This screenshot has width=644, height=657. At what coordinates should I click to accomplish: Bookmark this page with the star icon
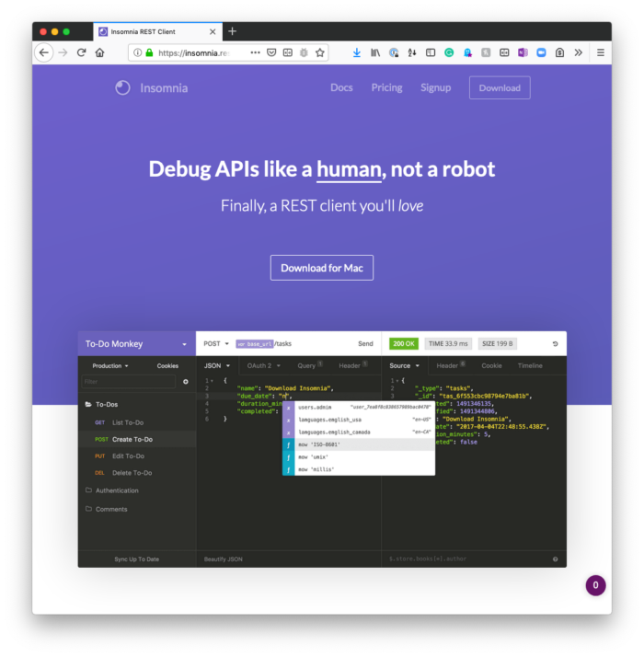[x=320, y=52]
